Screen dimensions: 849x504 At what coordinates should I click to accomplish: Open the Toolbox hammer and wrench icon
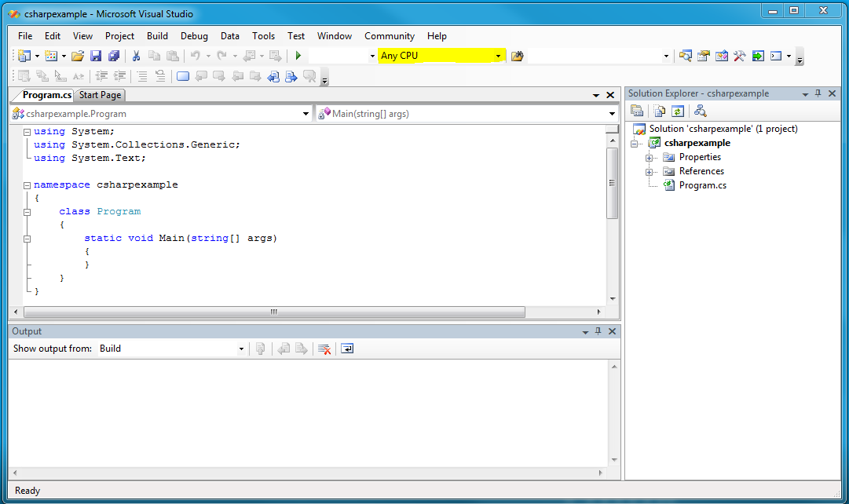coord(740,56)
